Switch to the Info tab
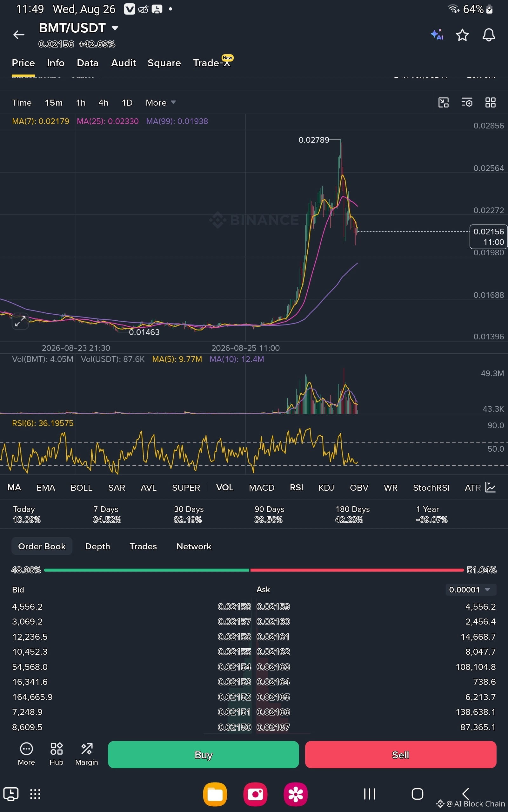This screenshot has width=508, height=812. (x=56, y=63)
